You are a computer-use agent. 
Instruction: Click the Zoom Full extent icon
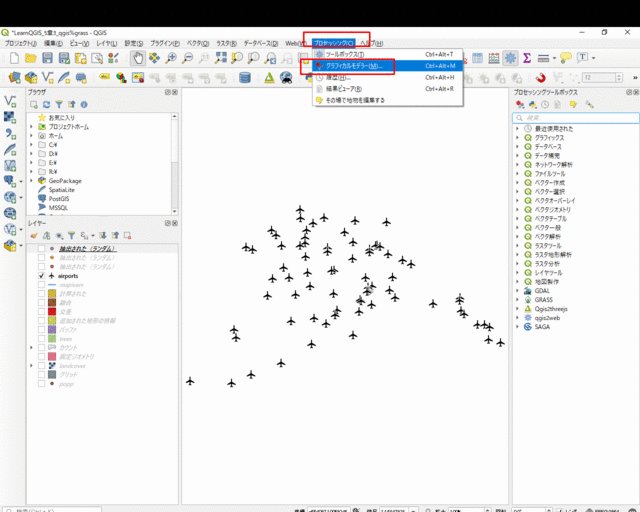coord(220,58)
